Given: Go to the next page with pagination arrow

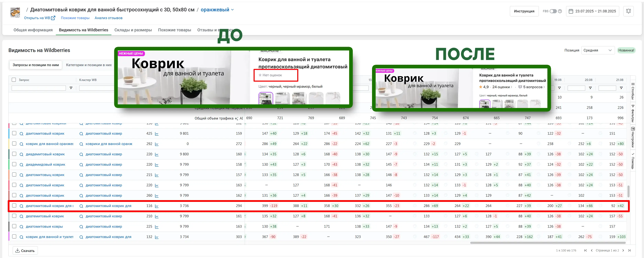Looking at the screenshot, I should [624, 250].
